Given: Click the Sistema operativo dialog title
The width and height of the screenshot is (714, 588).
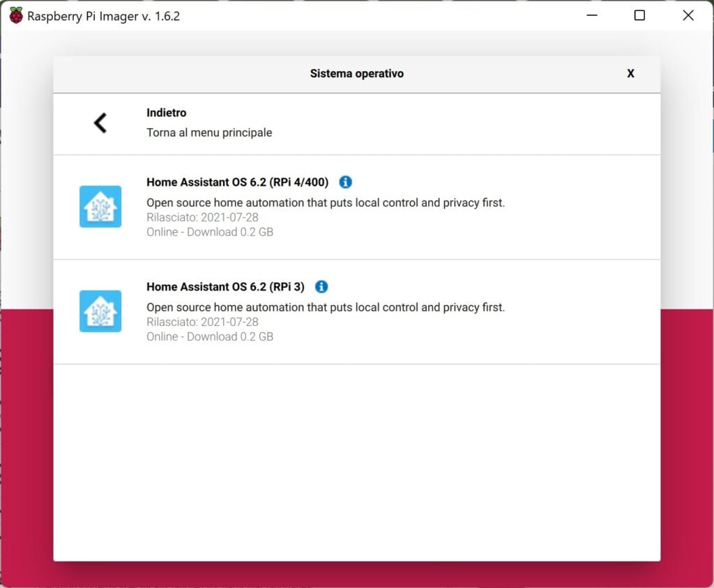Looking at the screenshot, I should 357,74.
